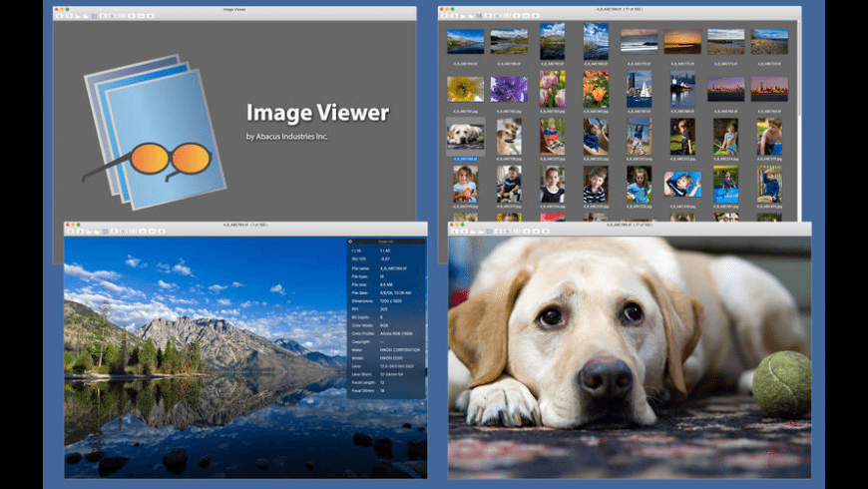Click the glasses app logo on splash window
The width and height of the screenshot is (868, 489).
click(155, 132)
